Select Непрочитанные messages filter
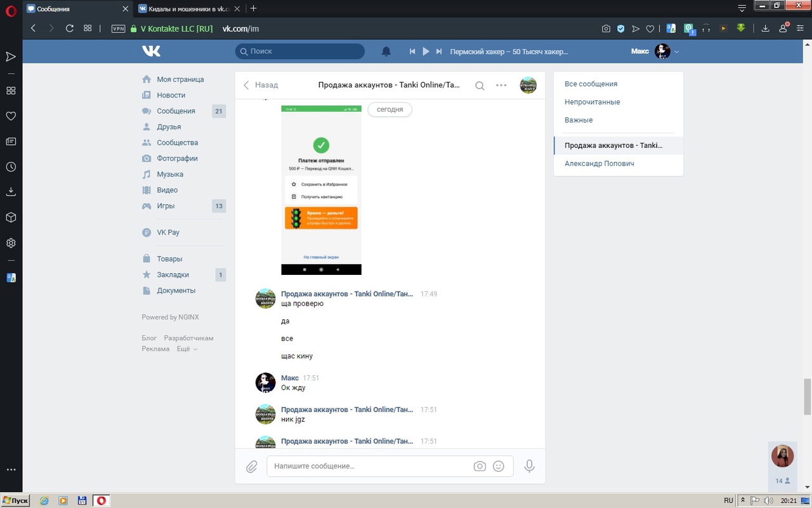 592,102
